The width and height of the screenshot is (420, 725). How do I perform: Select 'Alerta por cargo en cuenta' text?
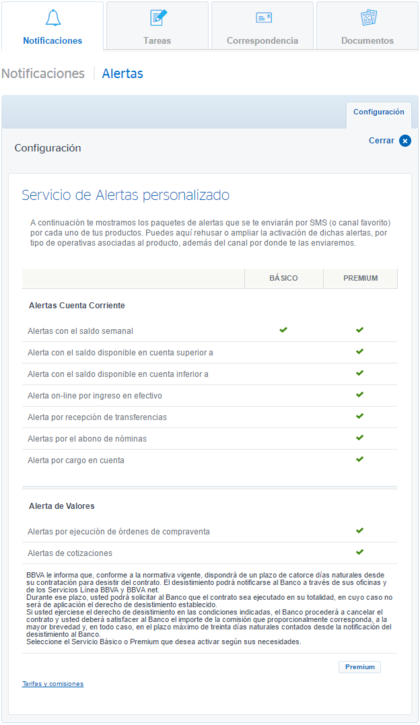[76, 461]
